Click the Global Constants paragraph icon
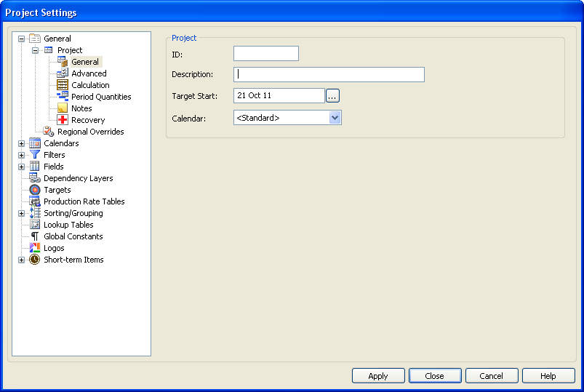Viewport: 584px width, 392px height. point(35,236)
